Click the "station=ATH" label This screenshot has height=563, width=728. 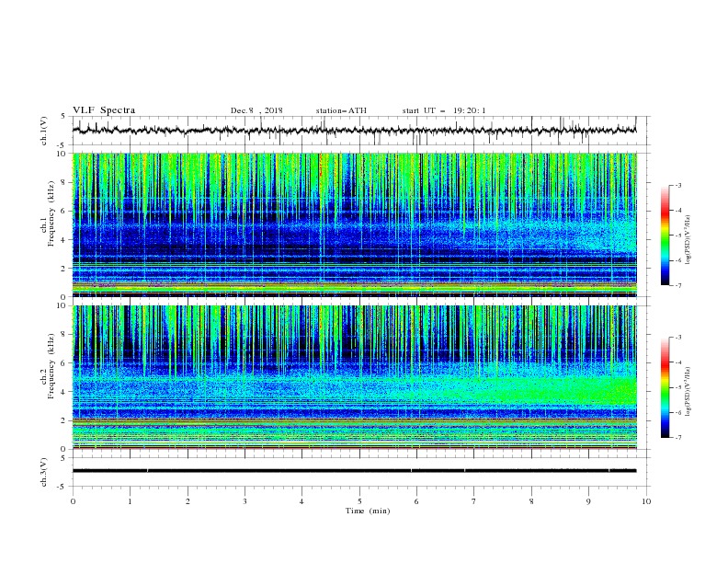click(341, 110)
